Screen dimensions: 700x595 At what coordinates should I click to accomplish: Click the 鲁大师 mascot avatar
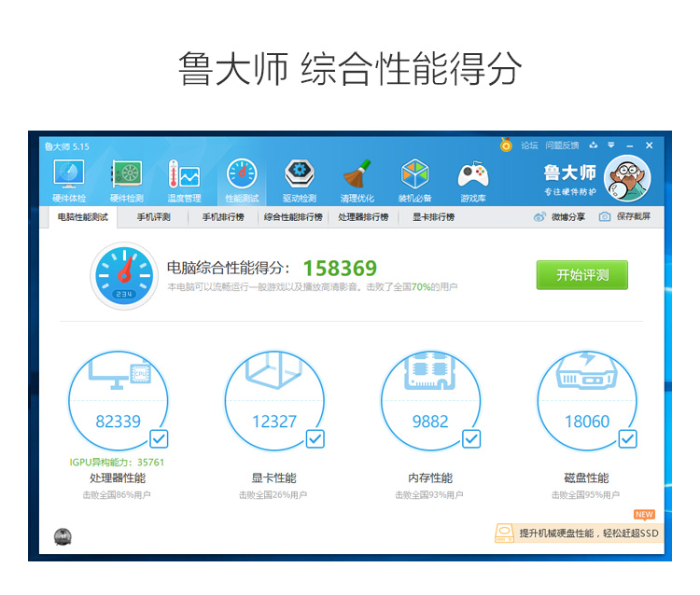pyautogui.click(x=628, y=178)
